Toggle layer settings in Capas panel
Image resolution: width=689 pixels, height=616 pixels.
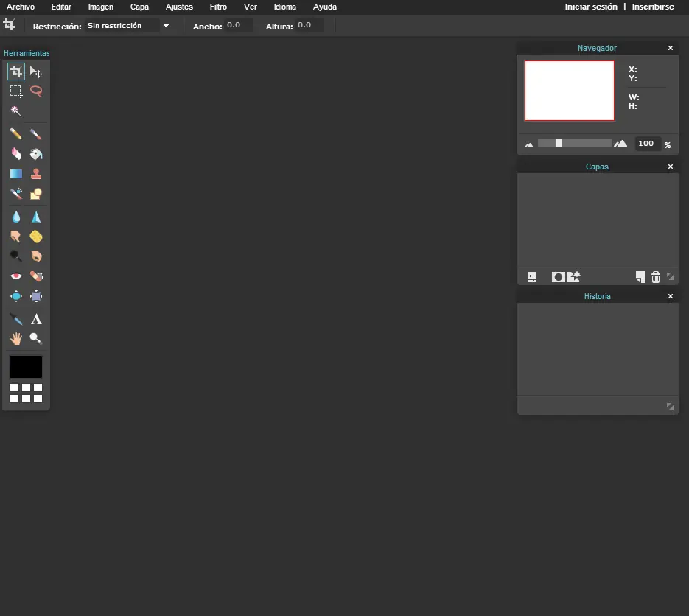click(532, 277)
